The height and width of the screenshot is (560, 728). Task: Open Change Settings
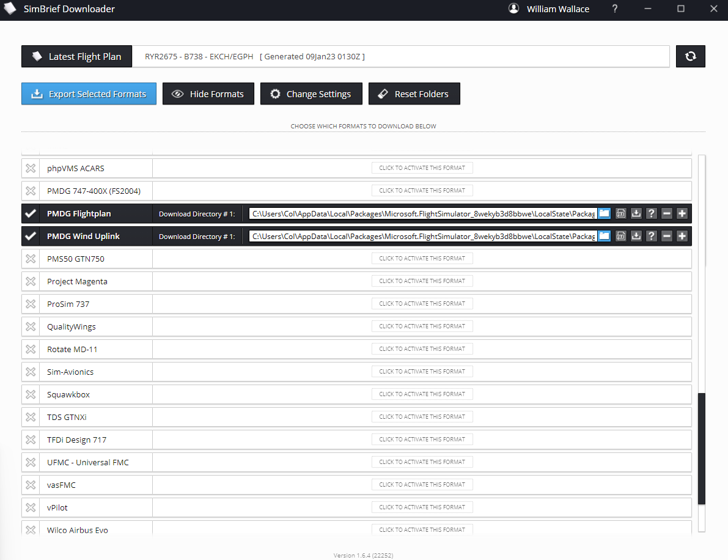pyautogui.click(x=311, y=94)
